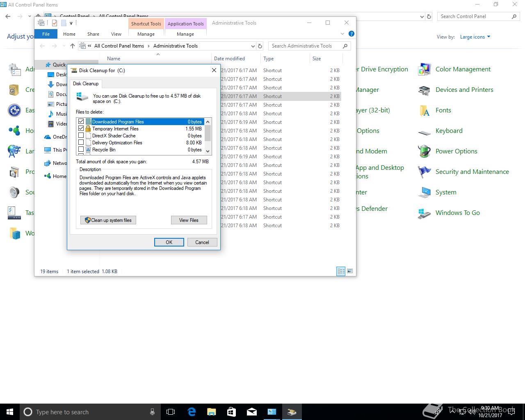
Task: Click Cancel in the Disk Cleanup dialog
Action: coord(202,242)
